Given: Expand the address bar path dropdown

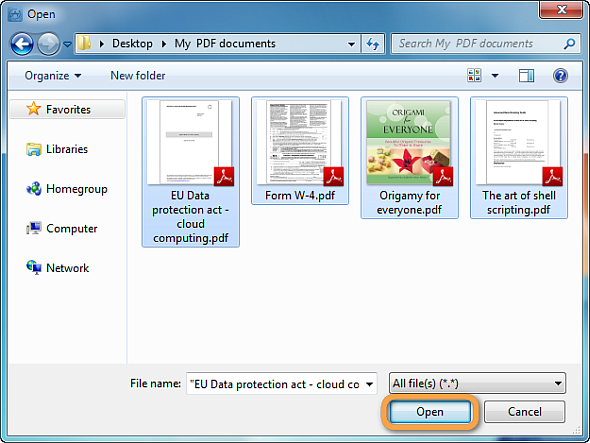Looking at the screenshot, I should tap(351, 44).
